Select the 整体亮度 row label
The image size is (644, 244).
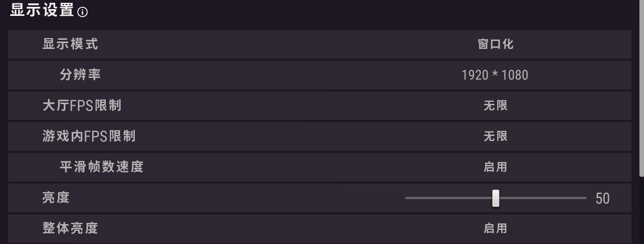(x=70, y=228)
